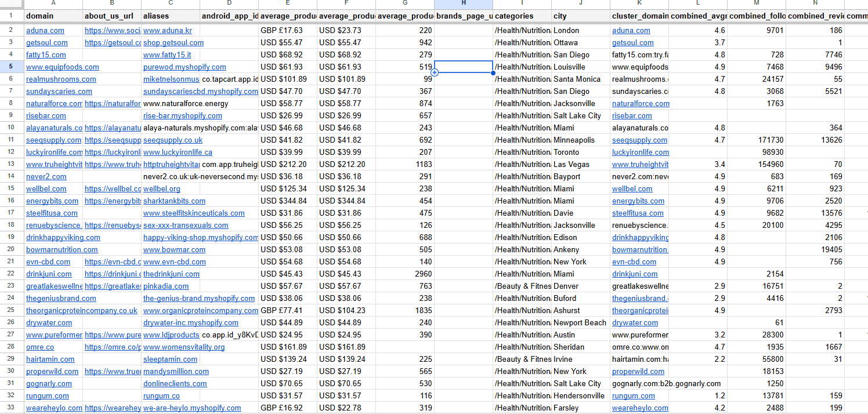Open the the-genius-brand.myshopify.com link
The image size is (868, 414).
pyautogui.click(x=199, y=298)
